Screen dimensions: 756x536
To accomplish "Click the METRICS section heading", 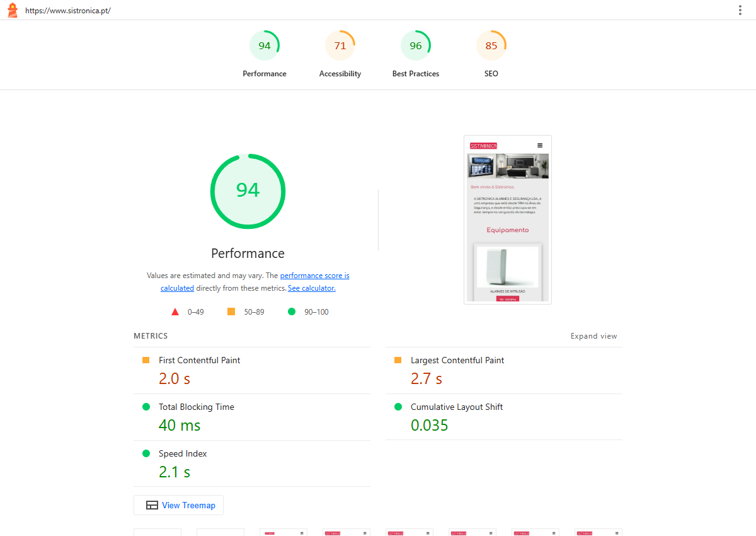I will (151, 336).
